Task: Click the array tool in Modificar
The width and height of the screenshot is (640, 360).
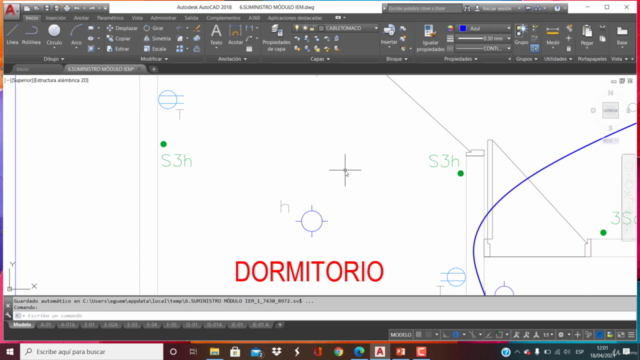Action: tap(180, 49)
